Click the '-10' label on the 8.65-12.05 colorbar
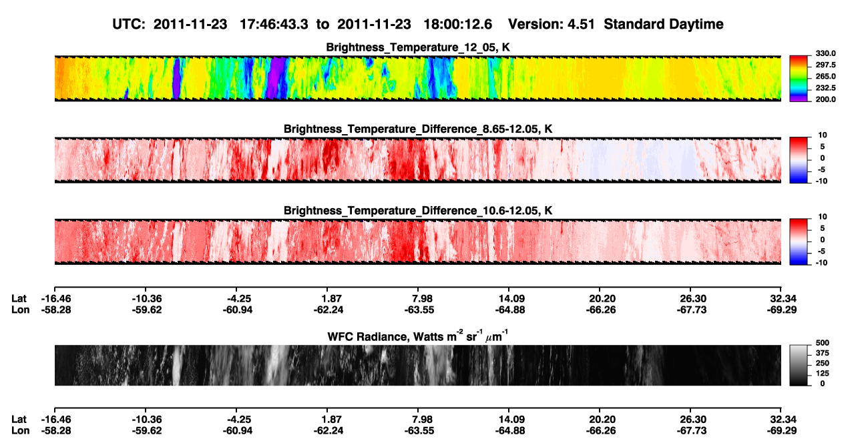Screen dimensions: 868x445 point(821,181)
